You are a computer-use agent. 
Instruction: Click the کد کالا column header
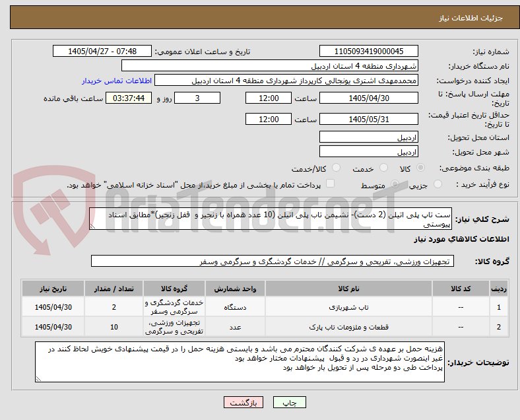[x=461, y=289]
